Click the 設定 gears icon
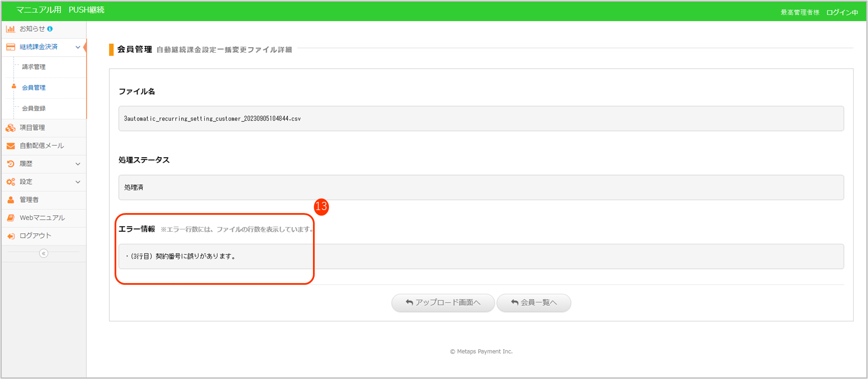Screen dimensions: 868x379 [x=10, y=182]
